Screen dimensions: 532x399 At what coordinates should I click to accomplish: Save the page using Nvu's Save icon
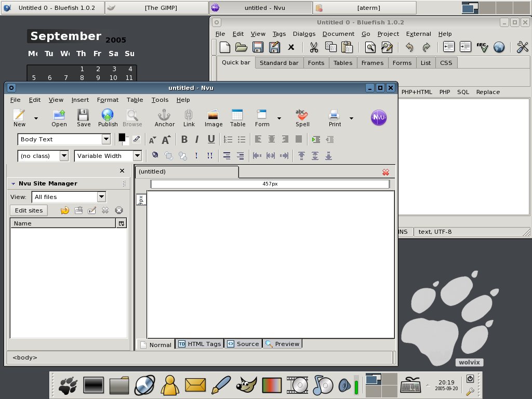(84, 118)
